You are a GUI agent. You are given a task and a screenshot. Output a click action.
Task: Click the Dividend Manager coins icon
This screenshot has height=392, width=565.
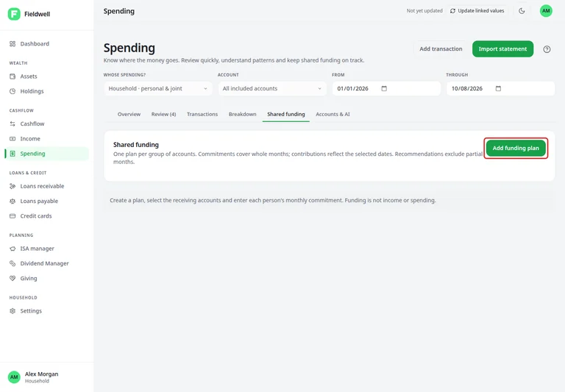pos(13,263)
